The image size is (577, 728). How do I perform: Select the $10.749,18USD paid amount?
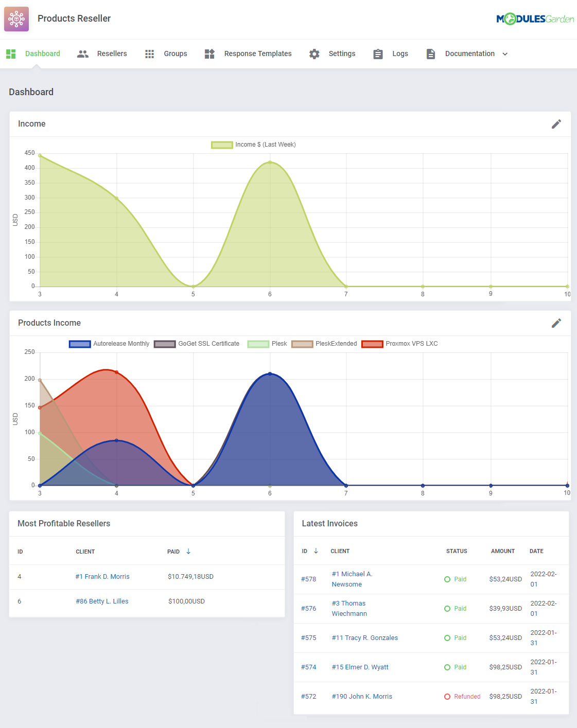pos(190,577)
